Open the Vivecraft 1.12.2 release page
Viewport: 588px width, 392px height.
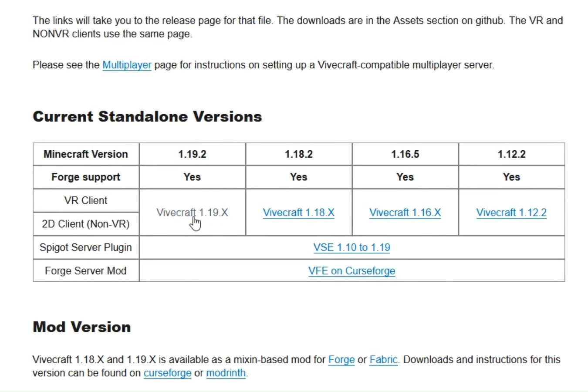tap(511, 213)
